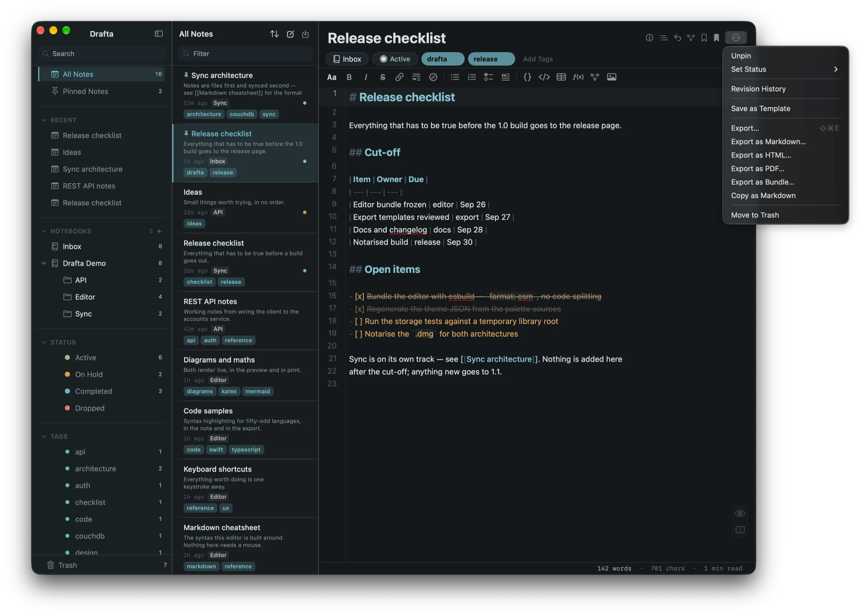
Task: Open the Trash folder
Action: pos(102,565)
